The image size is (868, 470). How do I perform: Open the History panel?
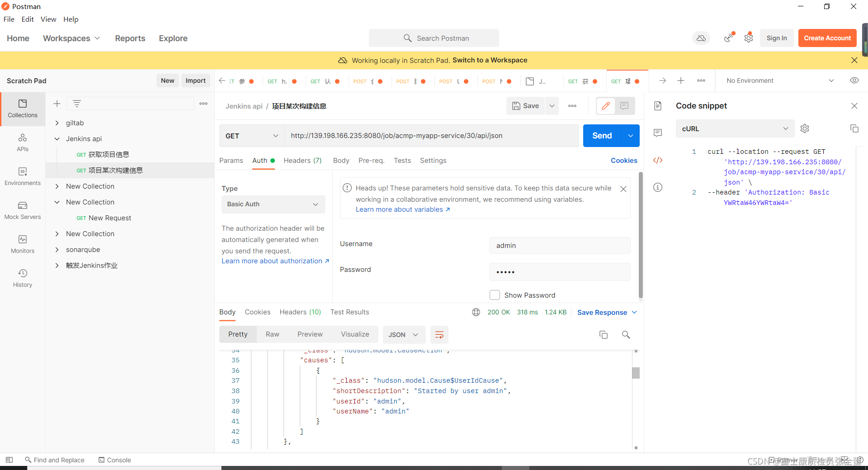coord(23,278)
